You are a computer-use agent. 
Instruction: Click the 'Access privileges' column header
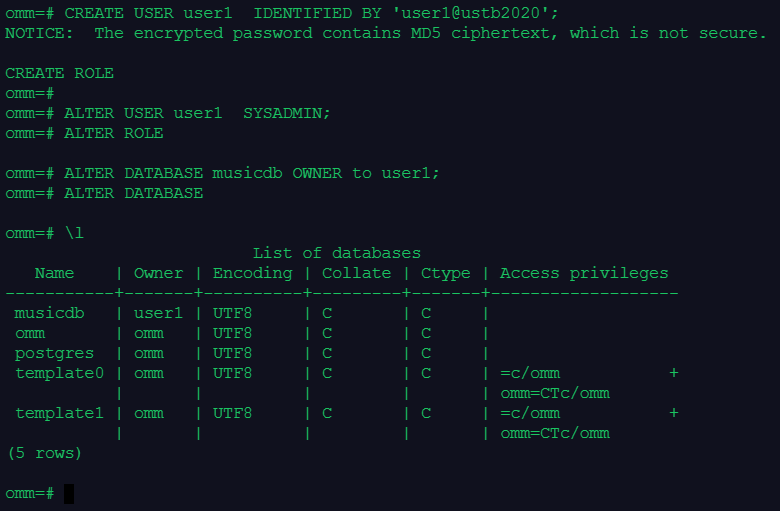583,273
